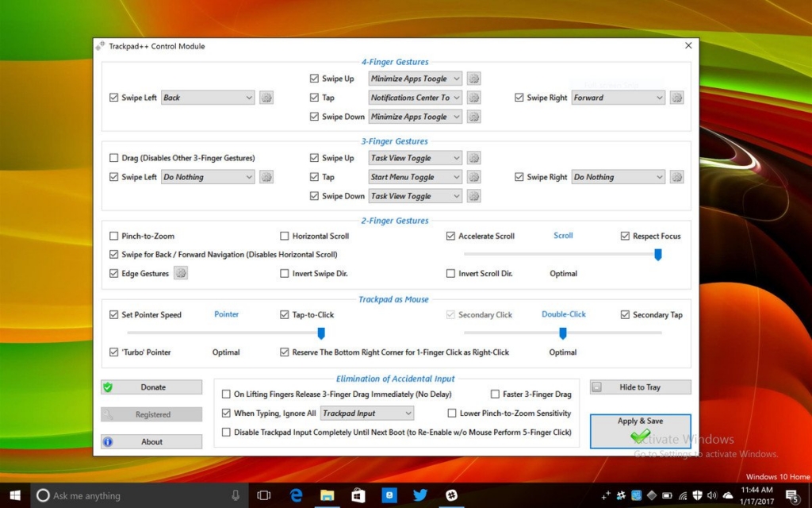
Task: Check Lower Pinch-to-Zoom Sensitivity
Action: (451, 413)
